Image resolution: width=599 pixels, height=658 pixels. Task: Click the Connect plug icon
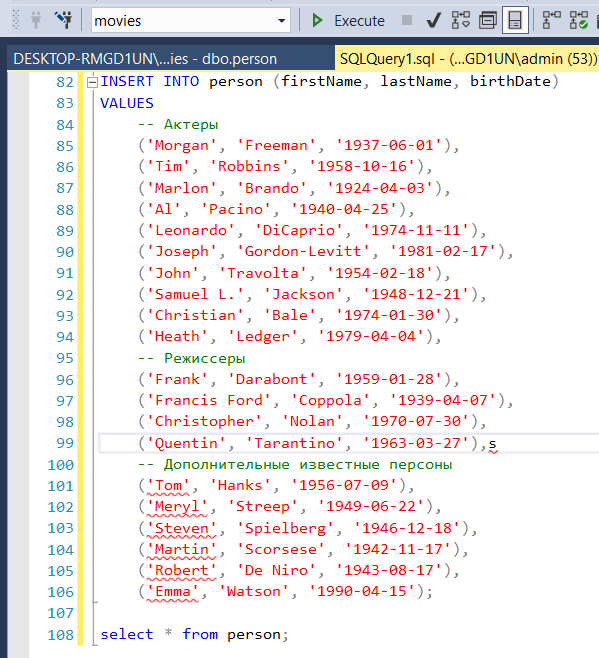(x=36, y=20)
